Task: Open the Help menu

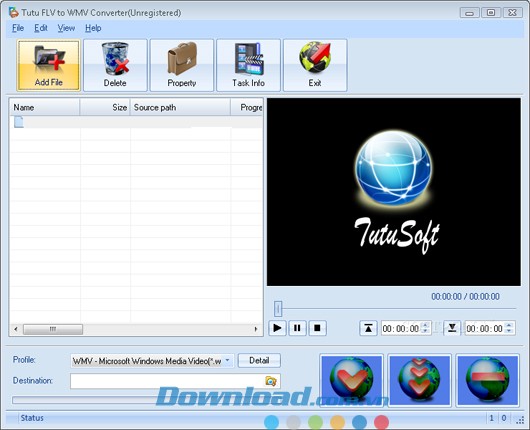Action: [93, 28]
